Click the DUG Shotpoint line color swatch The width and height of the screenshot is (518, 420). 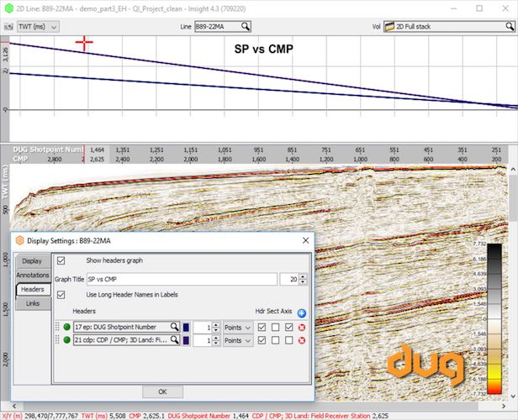pos(186,327)
